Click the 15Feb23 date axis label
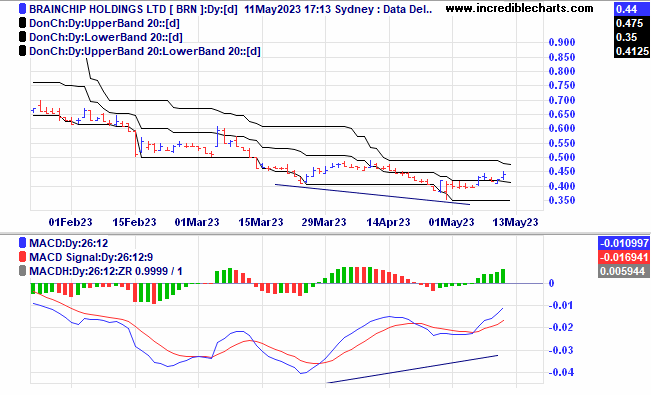This screenshot has width=651, height=395. 135,222
